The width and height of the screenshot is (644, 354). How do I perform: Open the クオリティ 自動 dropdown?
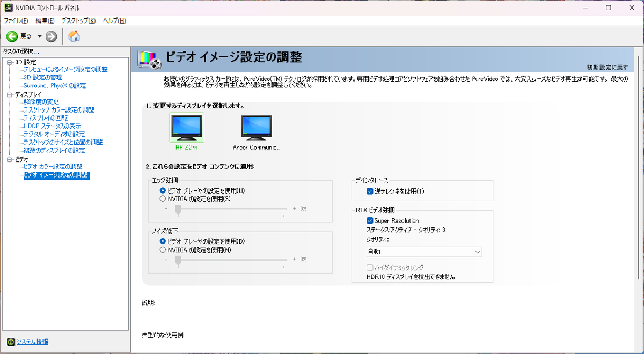(424, 252)
